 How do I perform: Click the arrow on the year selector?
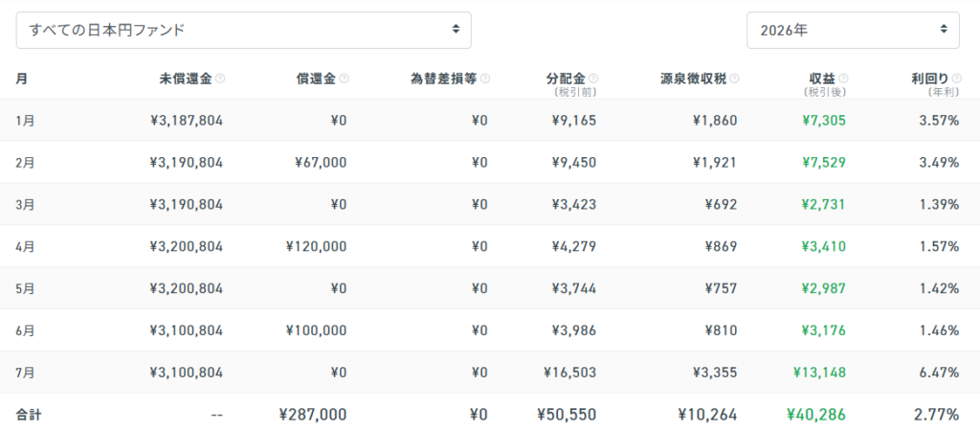(x=943, y=29)
